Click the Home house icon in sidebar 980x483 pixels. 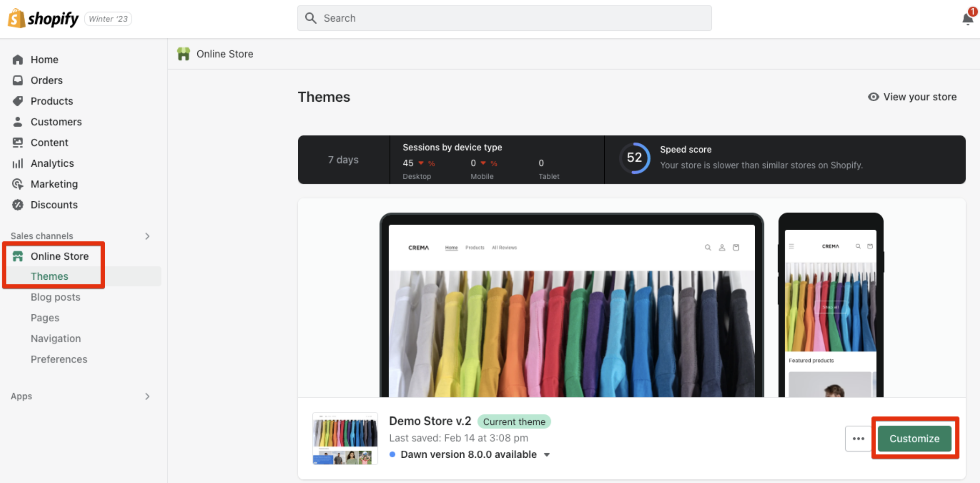18,59
